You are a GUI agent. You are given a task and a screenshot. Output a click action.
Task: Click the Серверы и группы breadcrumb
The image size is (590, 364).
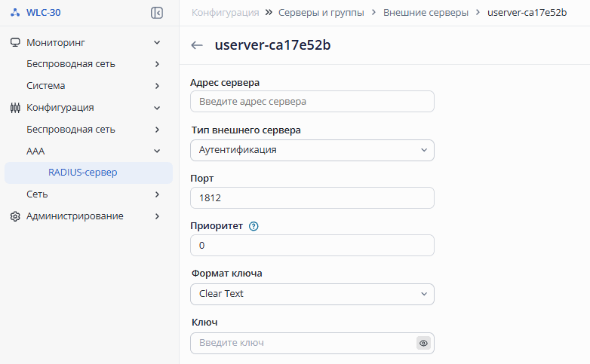(x=321, y=13)
